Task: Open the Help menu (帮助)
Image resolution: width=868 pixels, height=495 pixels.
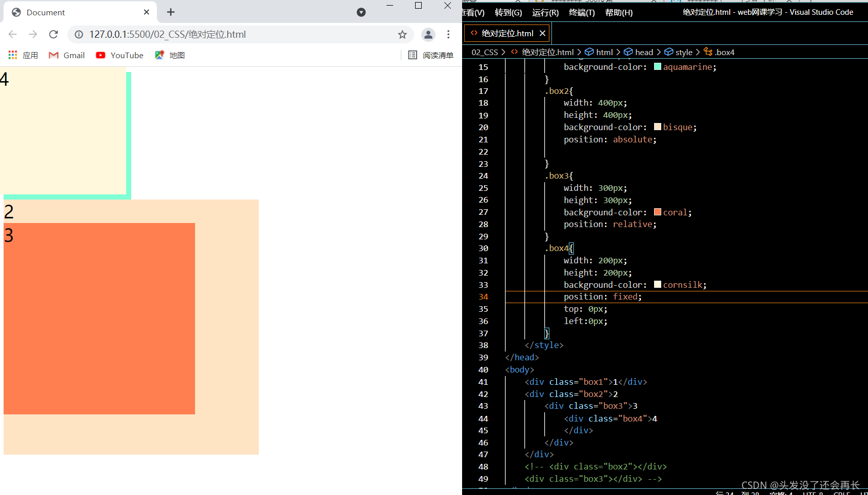Action: (x=618, y=12)
